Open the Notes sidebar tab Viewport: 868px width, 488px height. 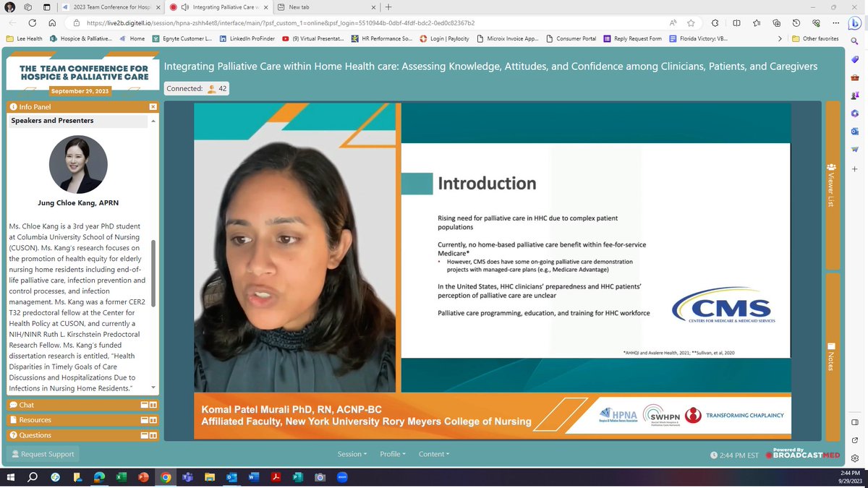click(831, 354)
